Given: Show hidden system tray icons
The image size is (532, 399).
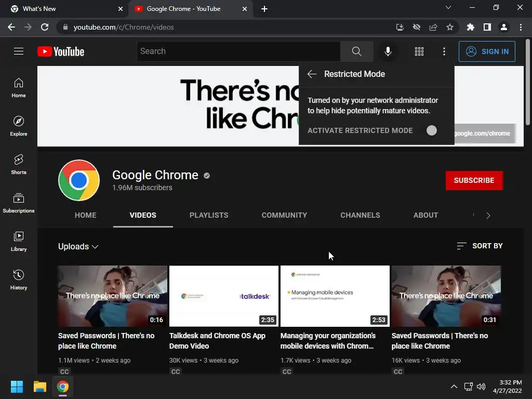Looking at the screenshot, I should pos(454,387).
